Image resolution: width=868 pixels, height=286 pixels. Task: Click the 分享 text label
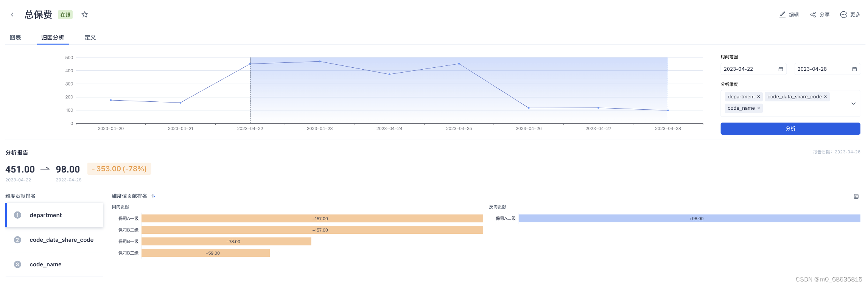[824, 14]
